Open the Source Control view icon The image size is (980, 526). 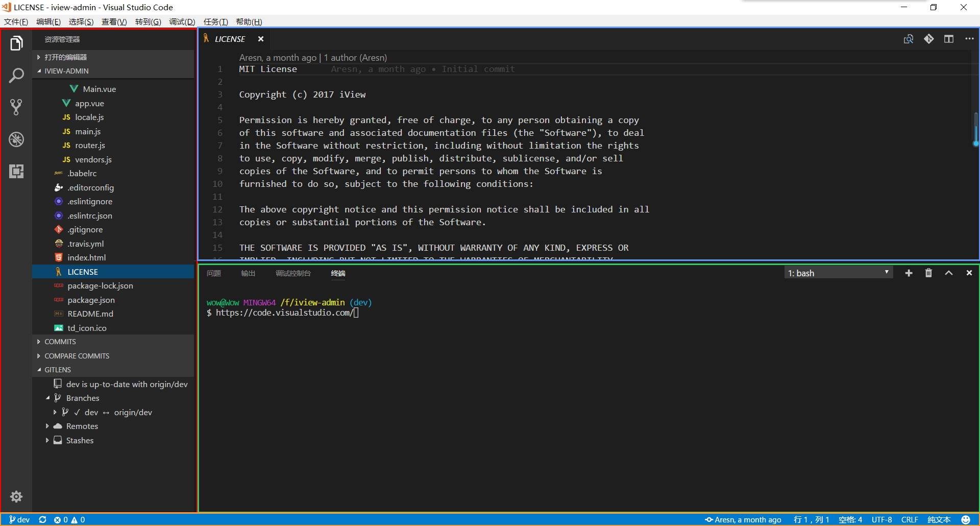click(16, 107)
